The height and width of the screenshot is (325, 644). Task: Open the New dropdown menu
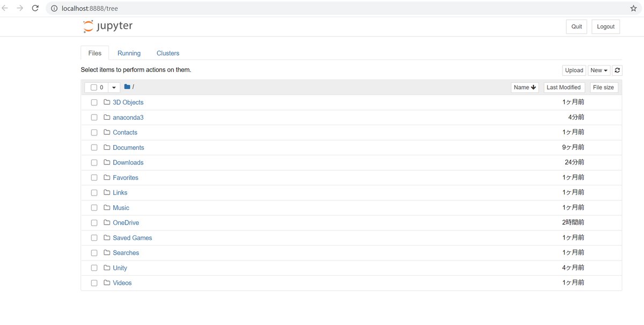599,70
